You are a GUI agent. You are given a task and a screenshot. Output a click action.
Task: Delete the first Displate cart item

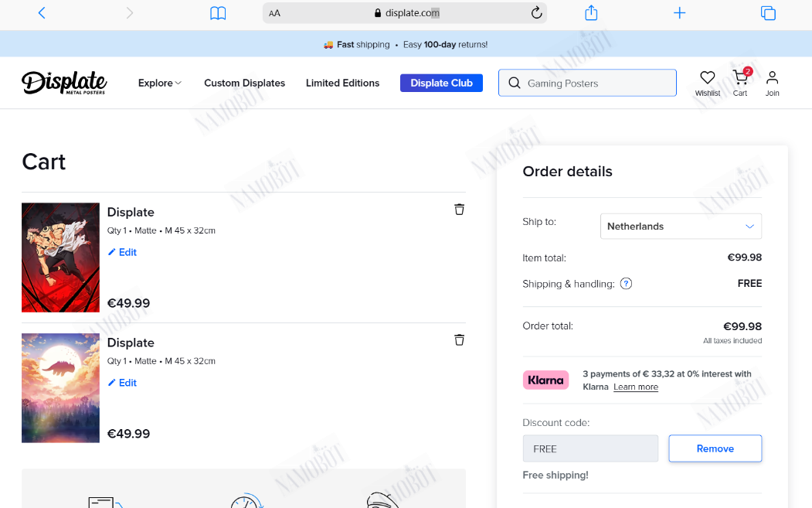pyautogui.click(x=460, y=210)
